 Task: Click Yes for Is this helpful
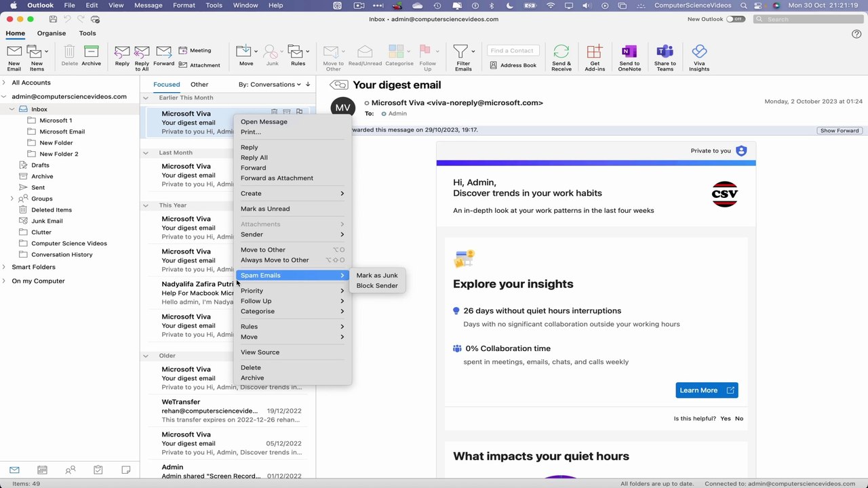tap(726, 418)
